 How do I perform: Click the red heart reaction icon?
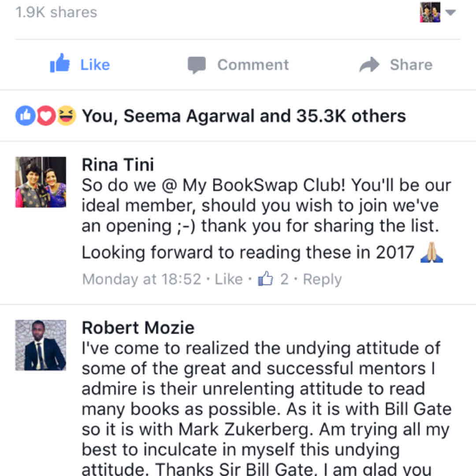(46, 116)
